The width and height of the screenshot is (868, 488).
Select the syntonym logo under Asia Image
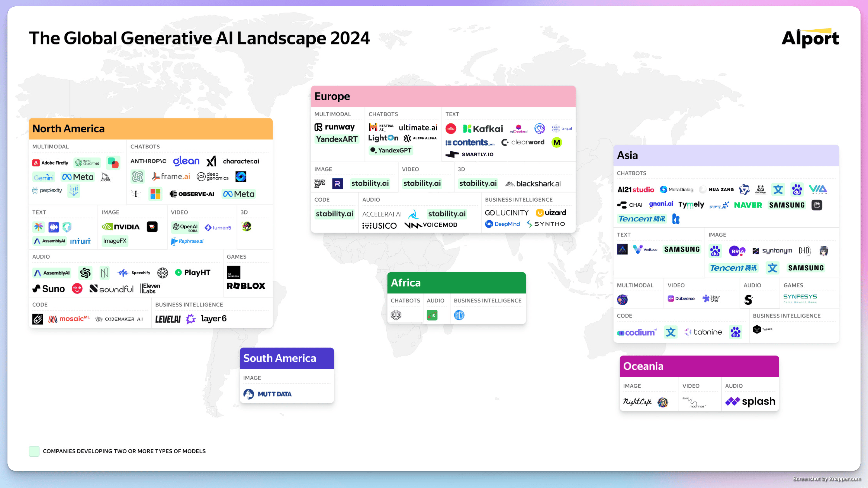(x=772, y=251)
